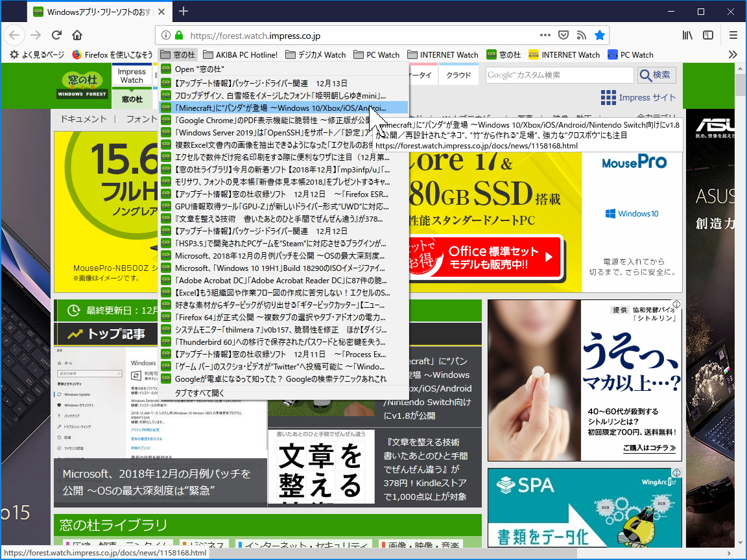The image size is (747, 560).
Task: Toggle the sidebar with its toolbar icon
Action: coord(708,35)
